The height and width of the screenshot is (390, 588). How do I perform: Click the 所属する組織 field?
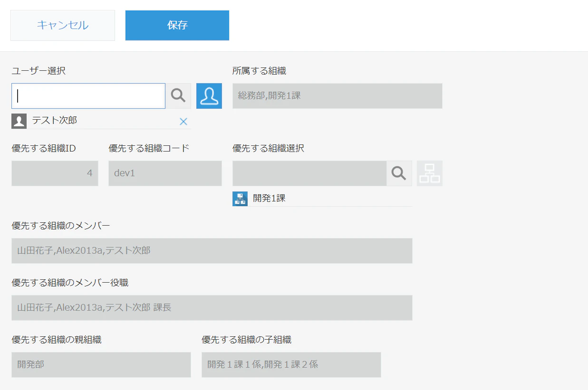337,96
